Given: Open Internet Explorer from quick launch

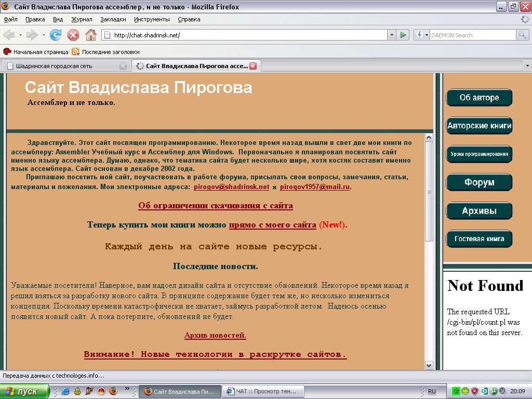Looking at the screenshot, I should pyautogui.click(x=65, y=391).
